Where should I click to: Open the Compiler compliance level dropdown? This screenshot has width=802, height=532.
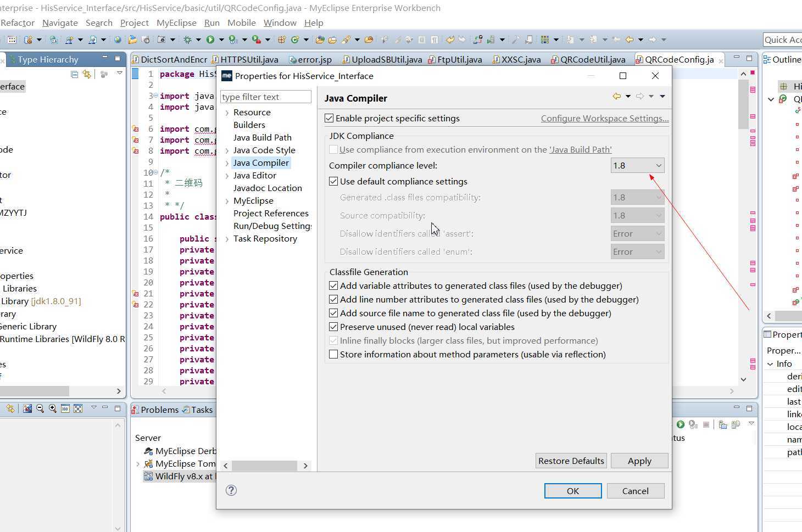click(637, 165)
